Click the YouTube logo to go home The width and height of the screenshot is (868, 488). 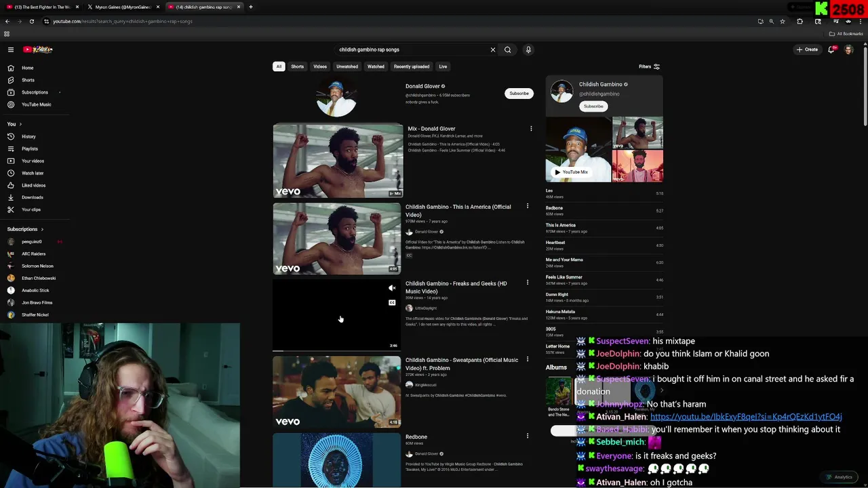pos(37,49)
